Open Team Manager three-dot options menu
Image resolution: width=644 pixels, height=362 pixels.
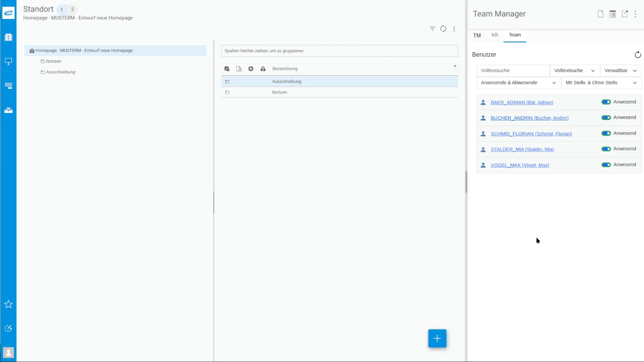click(x=635, y=14)
